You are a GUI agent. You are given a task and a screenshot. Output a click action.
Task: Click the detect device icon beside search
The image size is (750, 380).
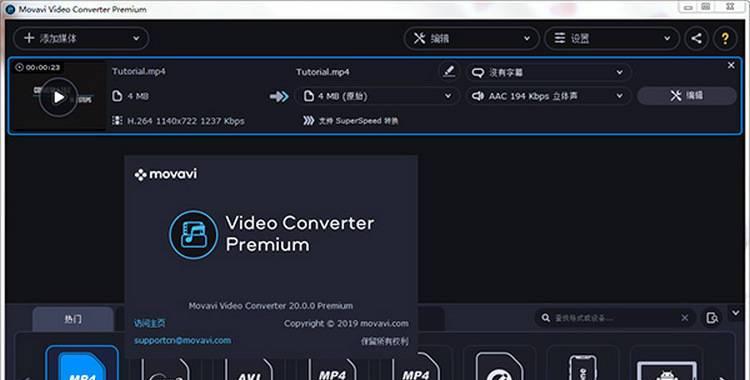pos(712,318)
